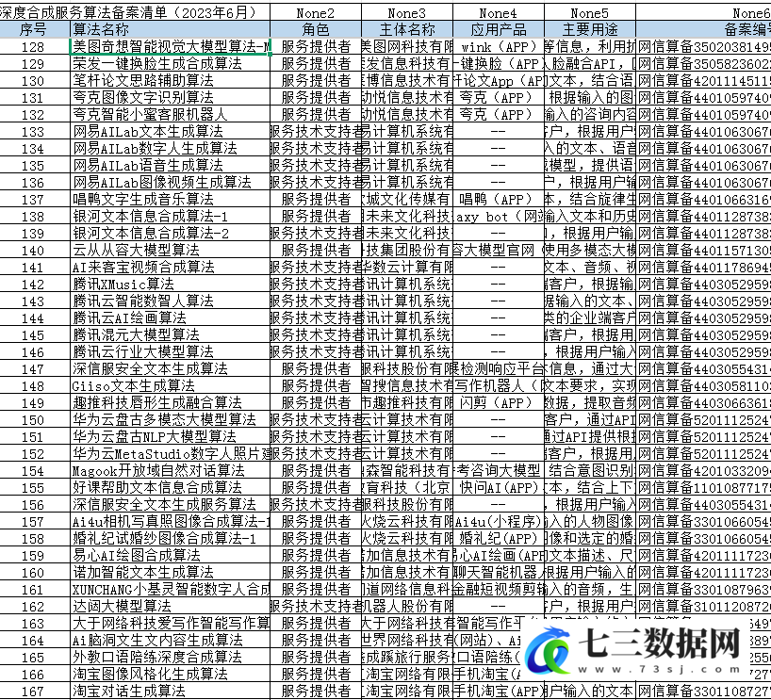Select 唱鸭（APP） product cell
Viewport: 771px width, 700px height.
pos(499,200)
